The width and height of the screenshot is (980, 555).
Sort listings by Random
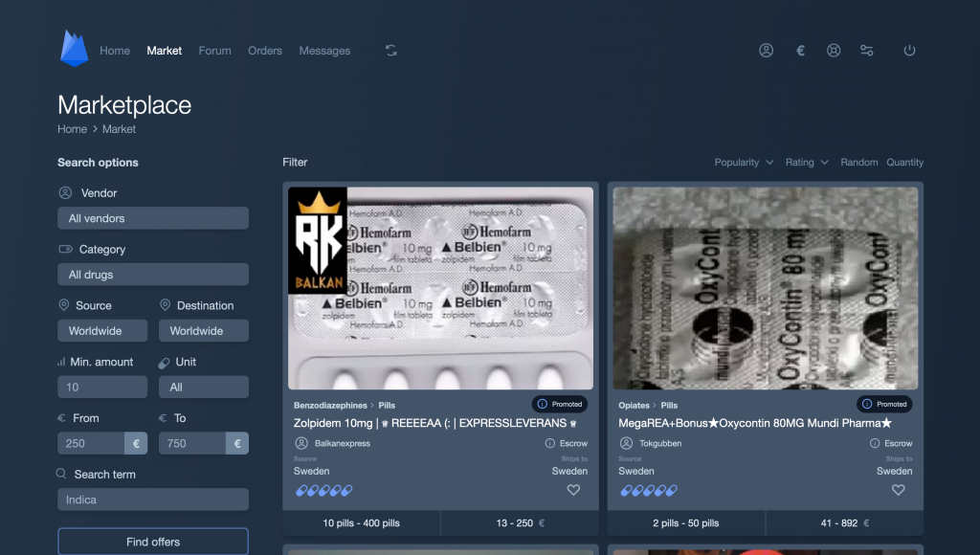pyautogui.click(x=858, y=163)
